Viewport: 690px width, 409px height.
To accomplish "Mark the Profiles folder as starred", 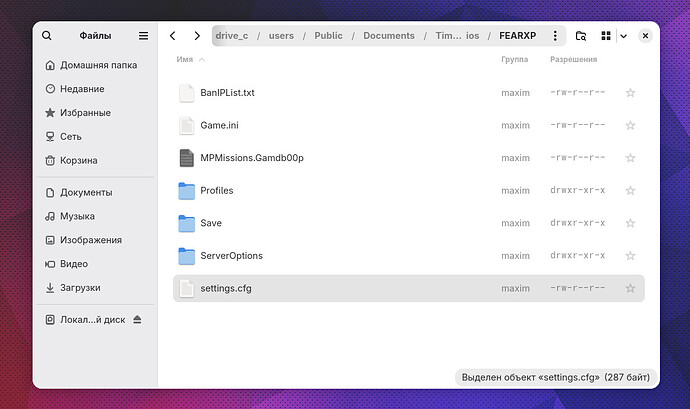I will [630, 191].
